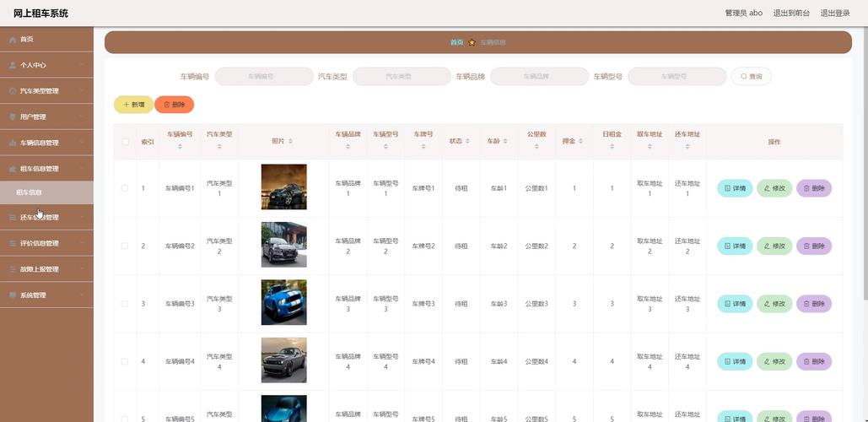The image size is (868, 422).
Task: Select the checkbox for row 3
Action: click(125, 304)
